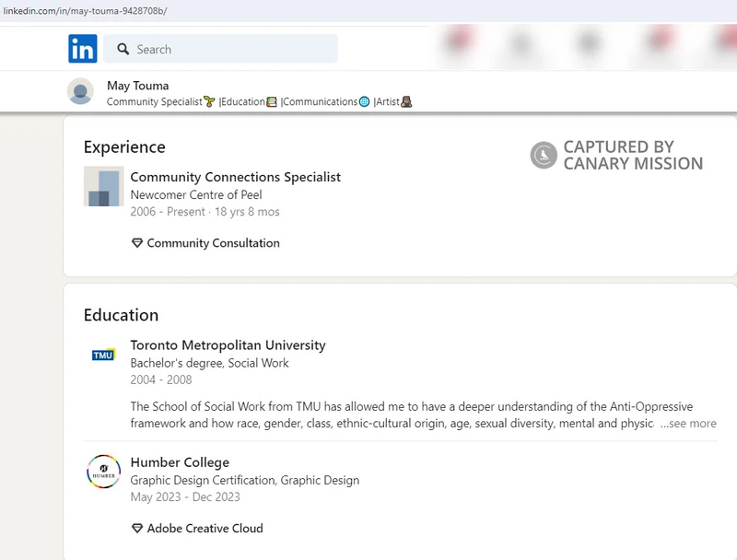Viewport: 737px width, 560px height.
Task: Click the TMU school logo
Action: 103,355
